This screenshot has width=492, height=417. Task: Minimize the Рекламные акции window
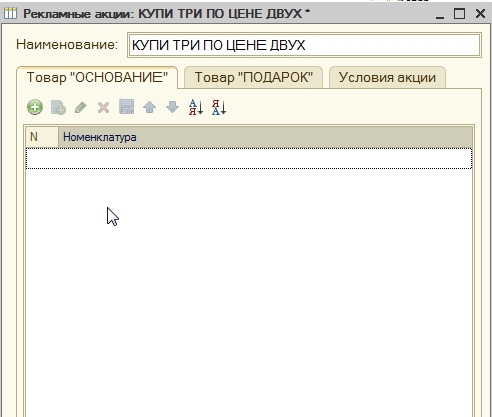440,14
